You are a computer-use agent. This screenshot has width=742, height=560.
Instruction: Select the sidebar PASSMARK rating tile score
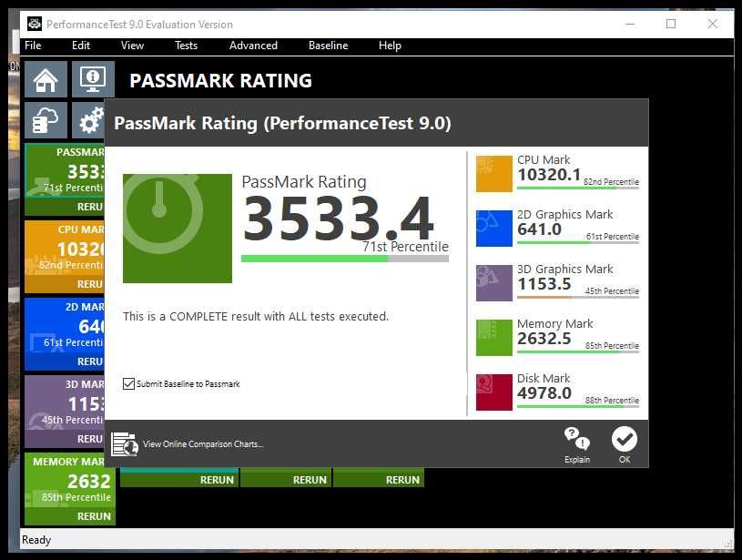click(86, 172)
